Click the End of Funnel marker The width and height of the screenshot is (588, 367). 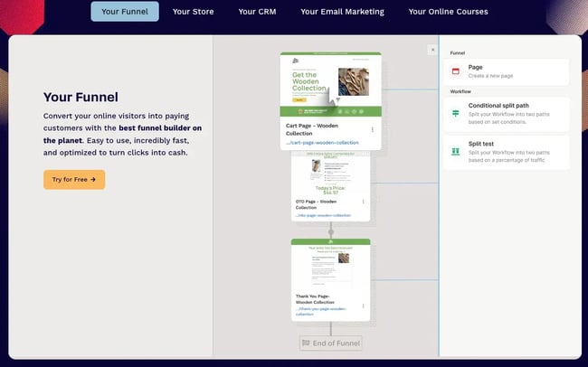tap(331, 343)
